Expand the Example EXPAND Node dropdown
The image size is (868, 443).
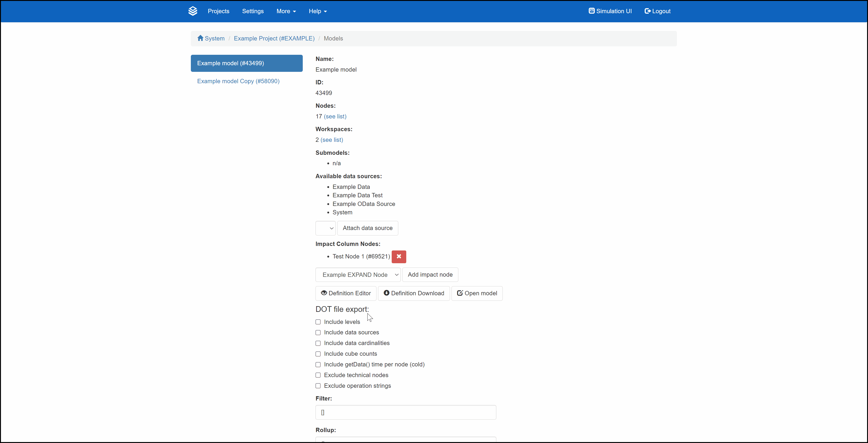click(358, 275)
